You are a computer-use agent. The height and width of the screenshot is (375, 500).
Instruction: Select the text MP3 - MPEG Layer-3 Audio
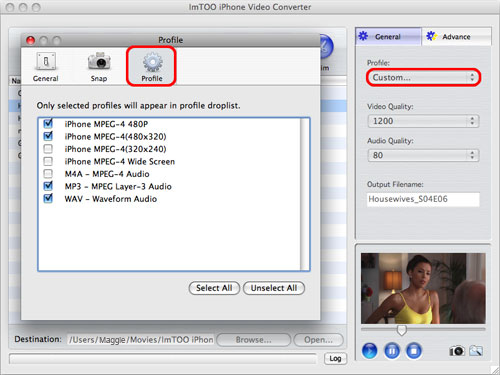[118, 186]
